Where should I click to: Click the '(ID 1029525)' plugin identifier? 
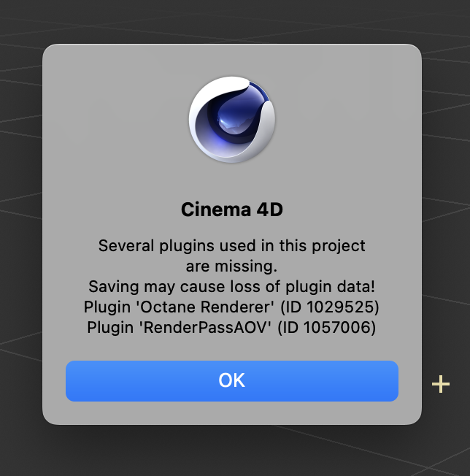click(330, 307)
